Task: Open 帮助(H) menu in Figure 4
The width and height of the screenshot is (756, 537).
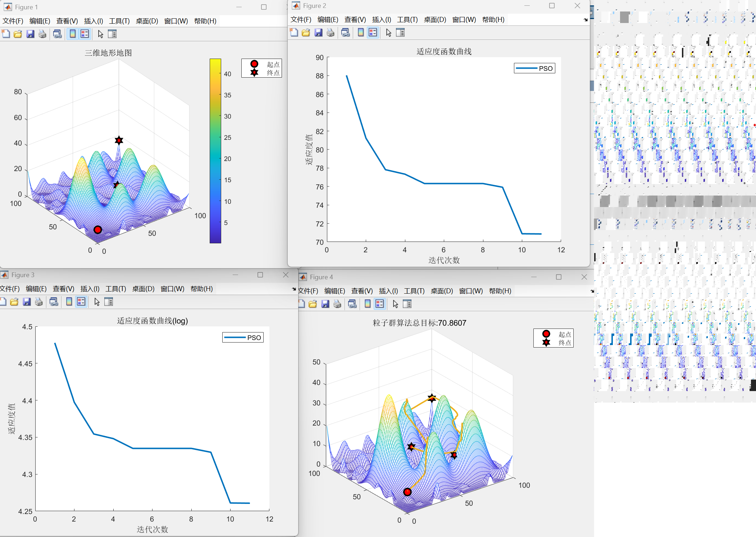Action: click(x=500, y=291)
